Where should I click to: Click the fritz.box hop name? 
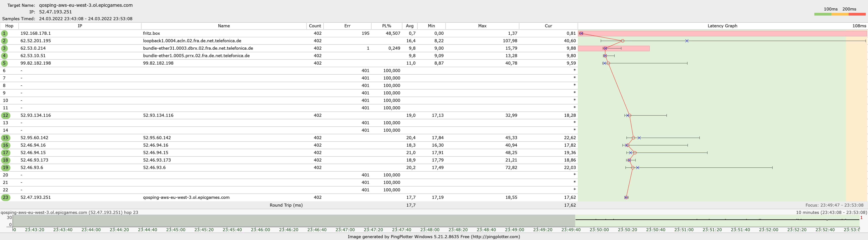click(152, 33)
